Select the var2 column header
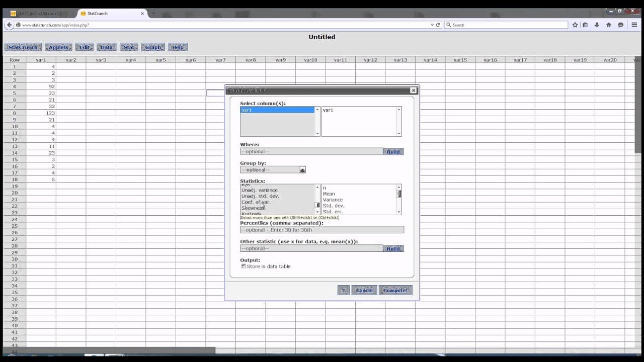 point(71,60)
